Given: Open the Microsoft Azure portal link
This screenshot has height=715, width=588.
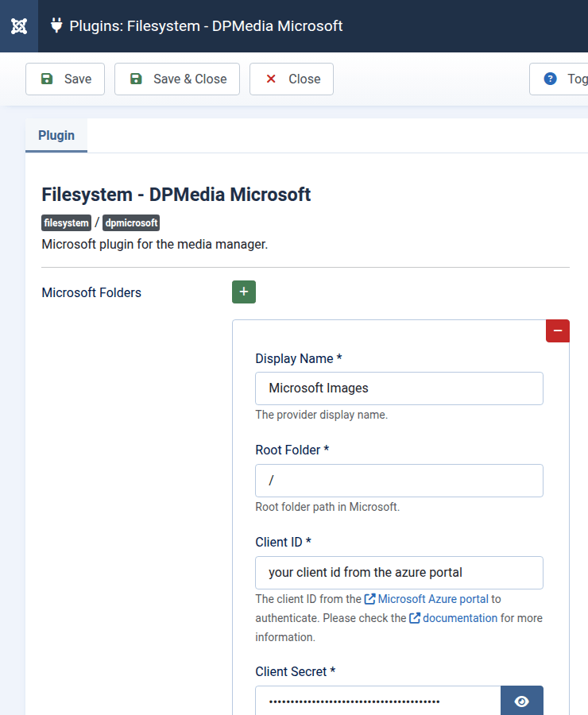Looking at the screenshot, I should point(432,598).
